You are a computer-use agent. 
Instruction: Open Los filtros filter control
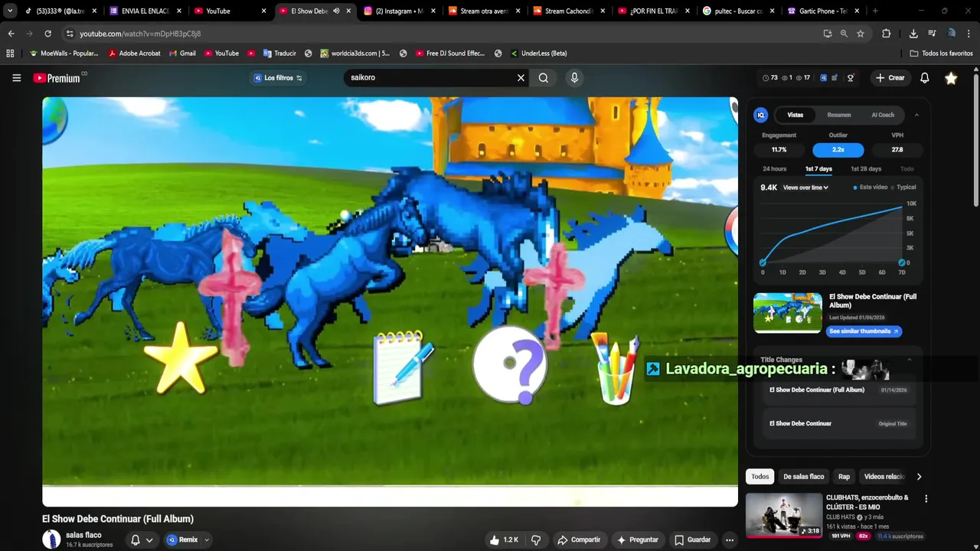[277, 77]
